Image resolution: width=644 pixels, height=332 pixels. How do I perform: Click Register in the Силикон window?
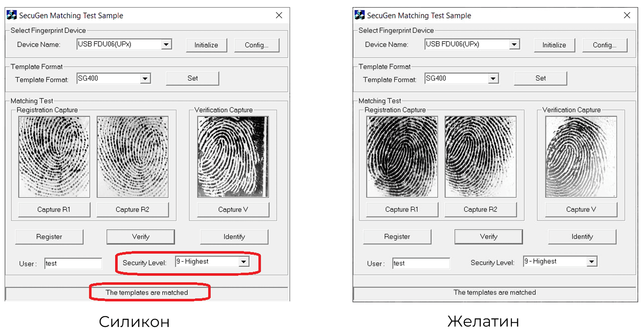click(x=49, y=237)
